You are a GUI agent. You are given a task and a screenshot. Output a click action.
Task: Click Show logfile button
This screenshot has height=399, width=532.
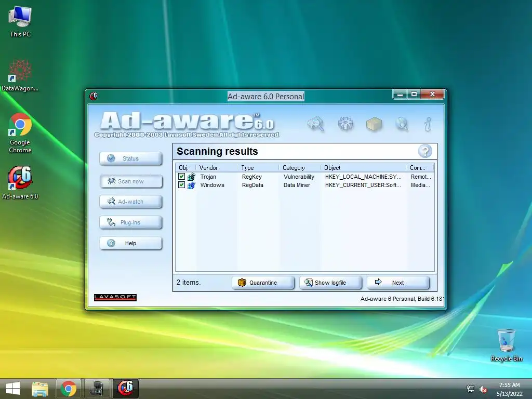click(x=330, y=283)
